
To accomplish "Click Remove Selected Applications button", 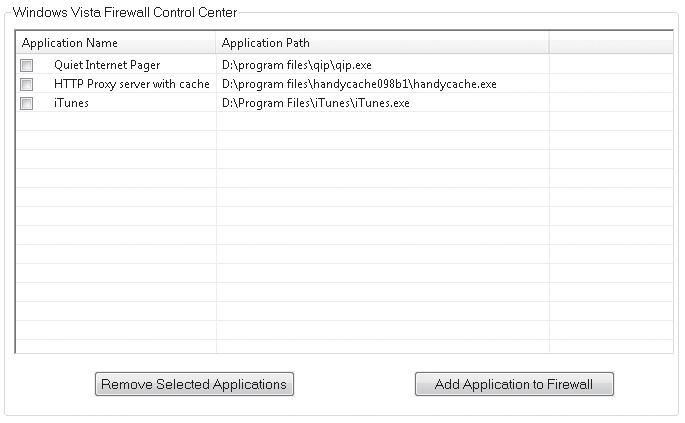I will 194,384.
